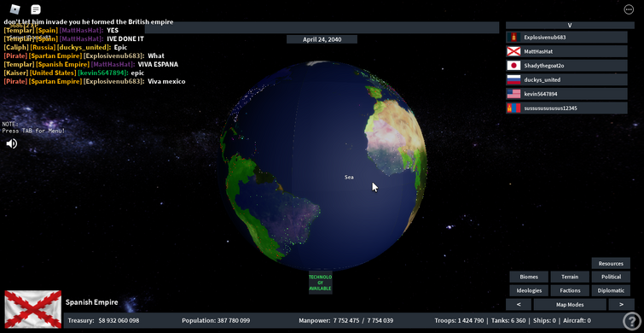Click the Russian flag beside duckys_united
The image size is (644, 333).
click(513, 79)
